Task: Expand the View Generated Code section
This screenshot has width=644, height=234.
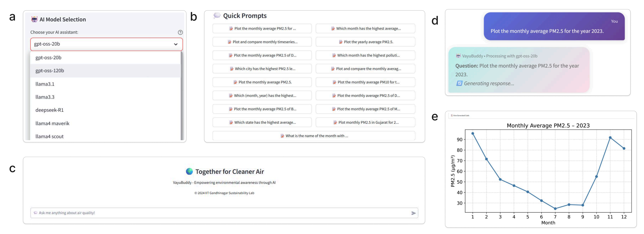Action: click(x=461, y=115)
